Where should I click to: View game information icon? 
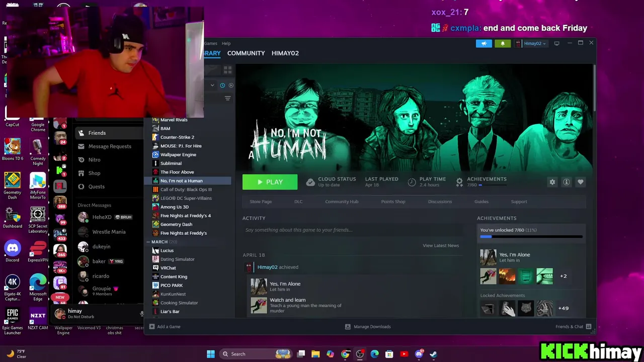pyautogui.click(x=567, y=182)
